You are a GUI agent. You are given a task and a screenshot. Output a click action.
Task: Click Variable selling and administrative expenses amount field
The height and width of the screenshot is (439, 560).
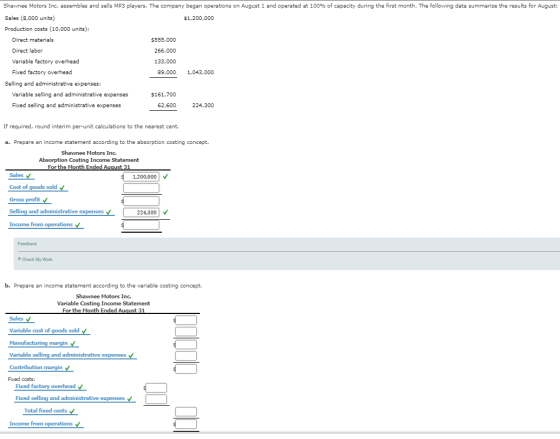click(186, 356)
